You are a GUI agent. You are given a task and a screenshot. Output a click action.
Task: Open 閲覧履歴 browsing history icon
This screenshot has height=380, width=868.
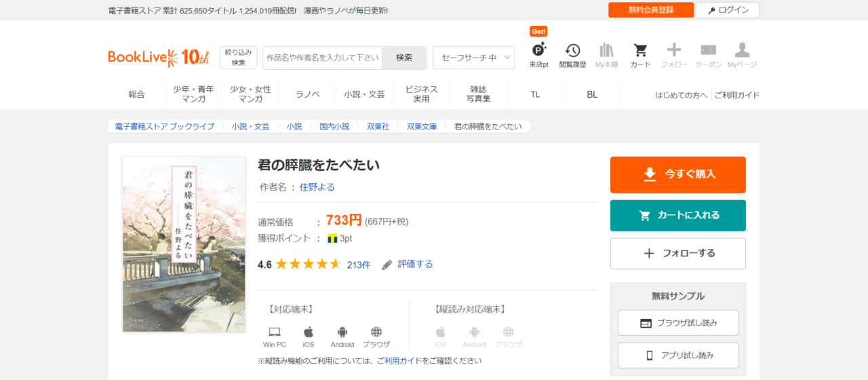(x=572, y=51)
